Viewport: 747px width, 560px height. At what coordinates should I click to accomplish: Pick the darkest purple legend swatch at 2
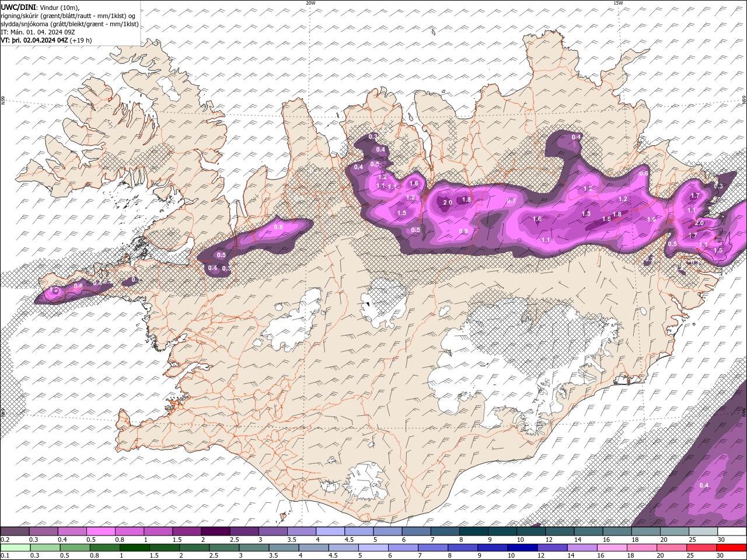click(x=215, y=531)
